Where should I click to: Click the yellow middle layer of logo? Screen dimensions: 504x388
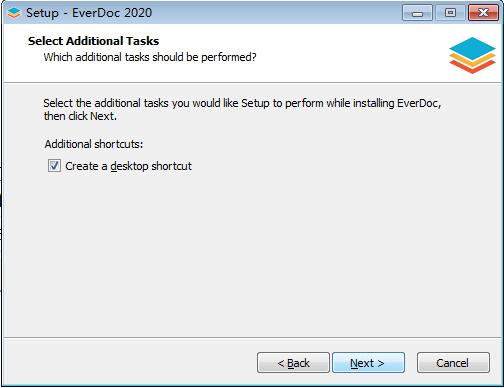point(472,60)
